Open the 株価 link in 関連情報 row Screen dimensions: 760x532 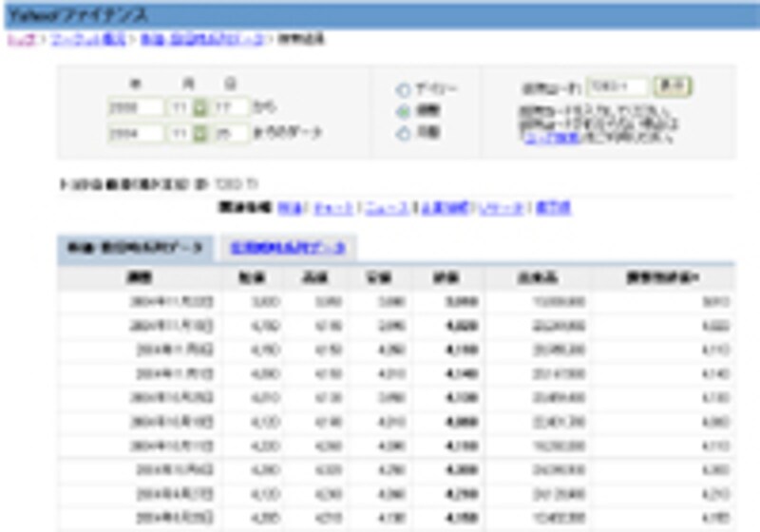tap(291, 208)
